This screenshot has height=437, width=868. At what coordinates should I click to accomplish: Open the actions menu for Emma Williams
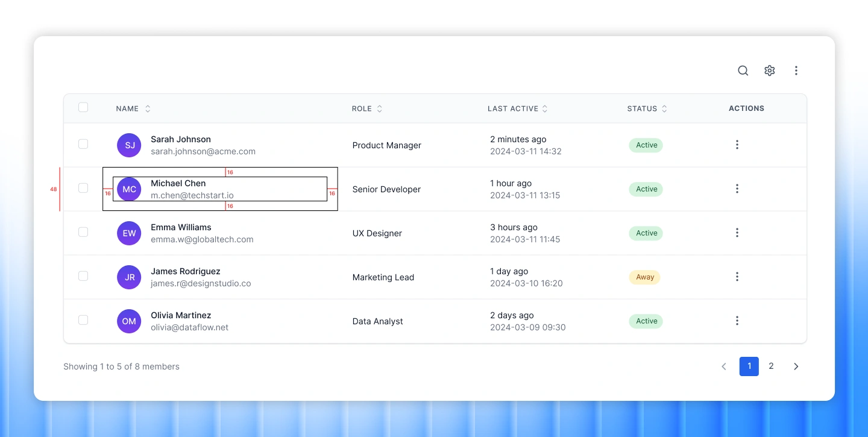(x=737, y=233)
